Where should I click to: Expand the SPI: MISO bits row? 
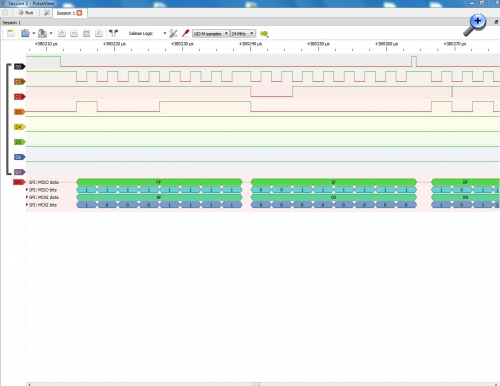pos(27,190)
